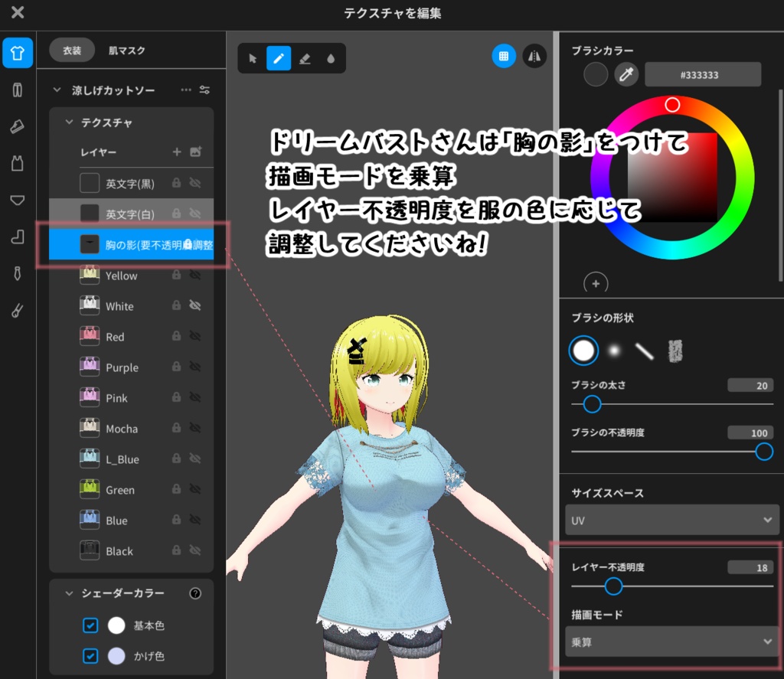Viewport: 784px width, 679px height.
Task: Toggle the mirror symmetry button
Action: coord(534,56)
